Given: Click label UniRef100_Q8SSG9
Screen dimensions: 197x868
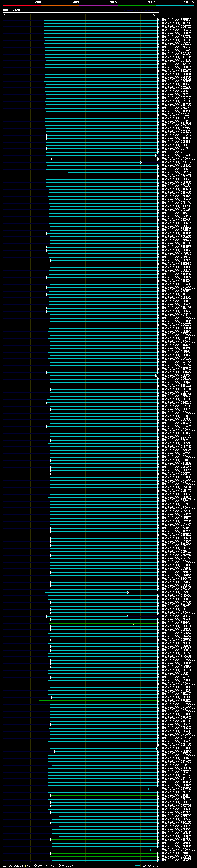Looking at the screenshot, I should [x=177, y=856].
